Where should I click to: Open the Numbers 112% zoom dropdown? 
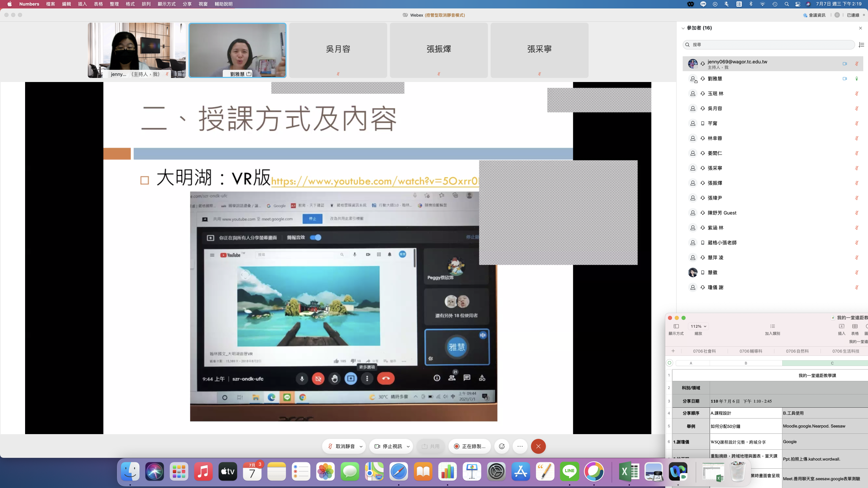(698, 326)
